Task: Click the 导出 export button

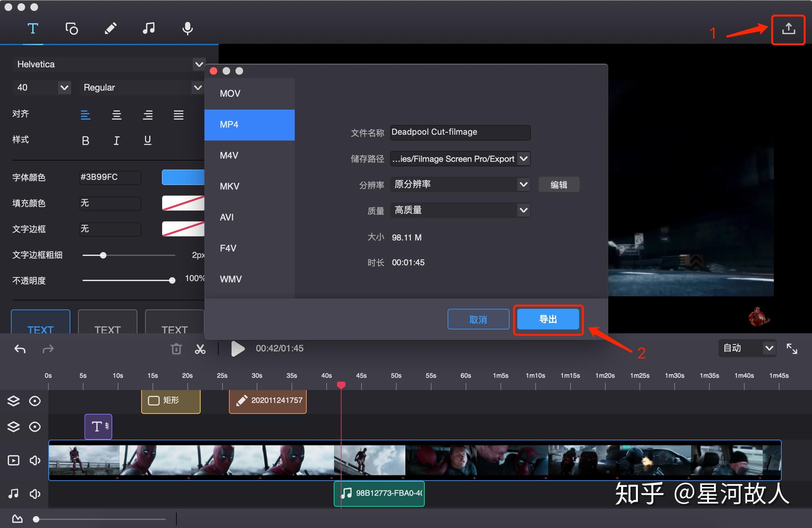Action: coord(548,319)
